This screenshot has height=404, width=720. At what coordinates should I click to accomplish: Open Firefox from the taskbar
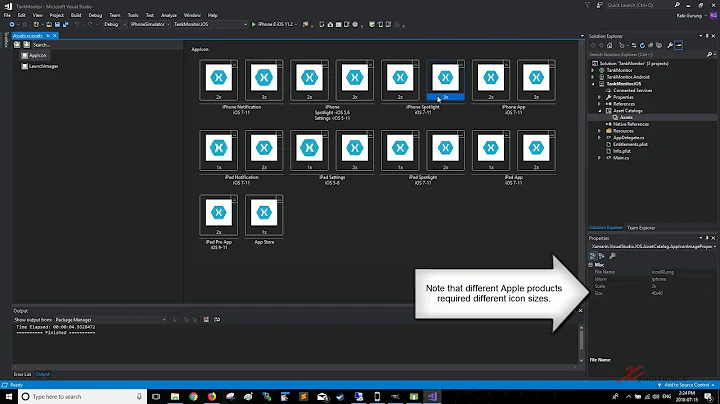pyautogui.click(x=212, y=396)
